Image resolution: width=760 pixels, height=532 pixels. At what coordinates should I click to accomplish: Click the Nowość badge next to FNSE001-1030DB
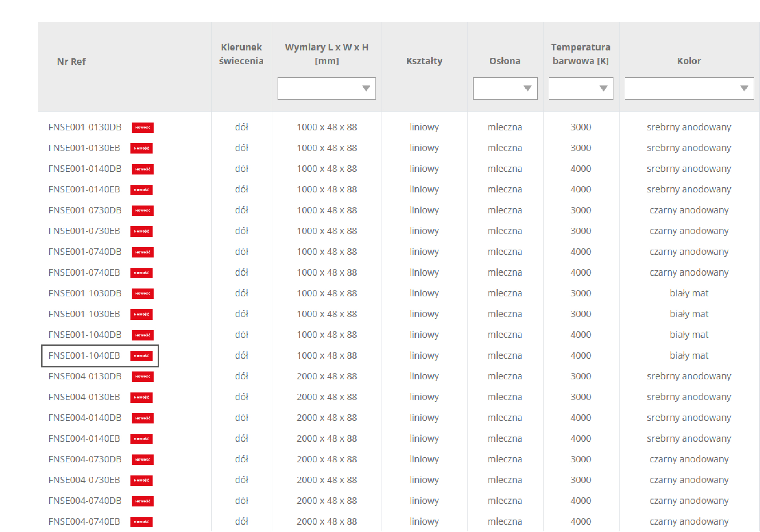(143, 294)
